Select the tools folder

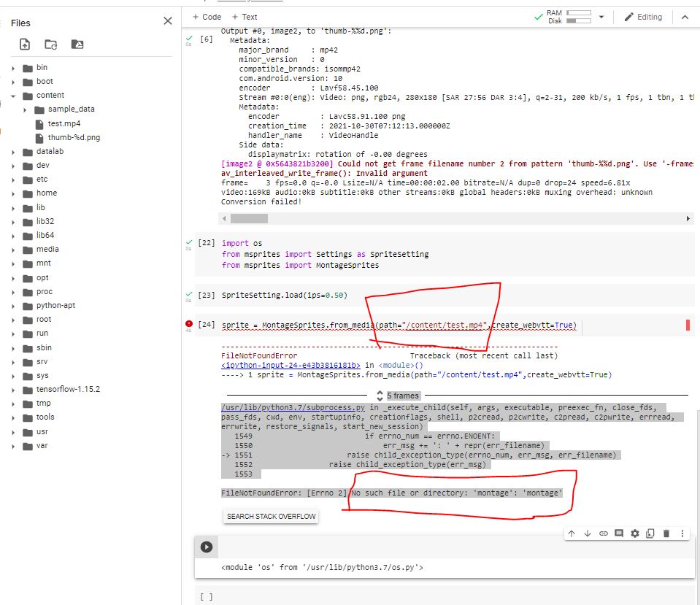(x=45, y=417)
